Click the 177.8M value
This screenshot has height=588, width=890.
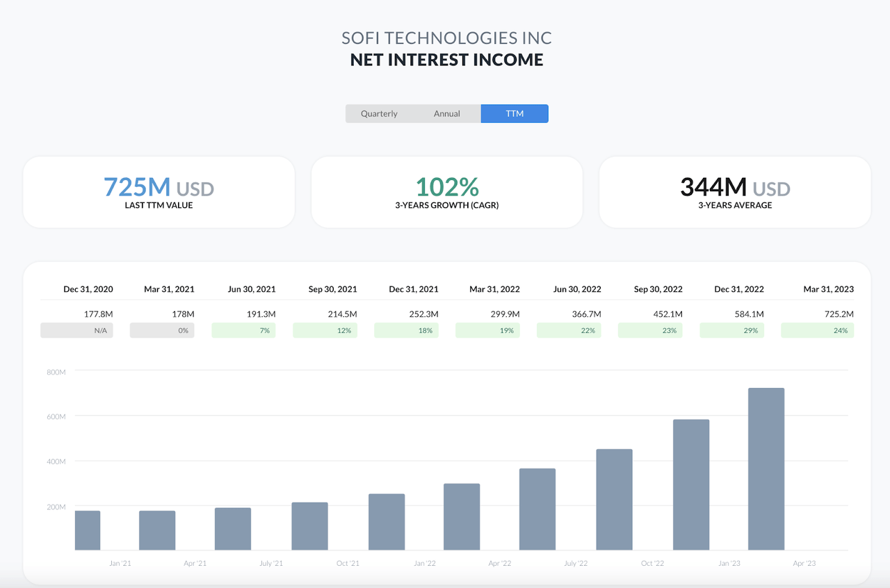[x=99, y=314]
